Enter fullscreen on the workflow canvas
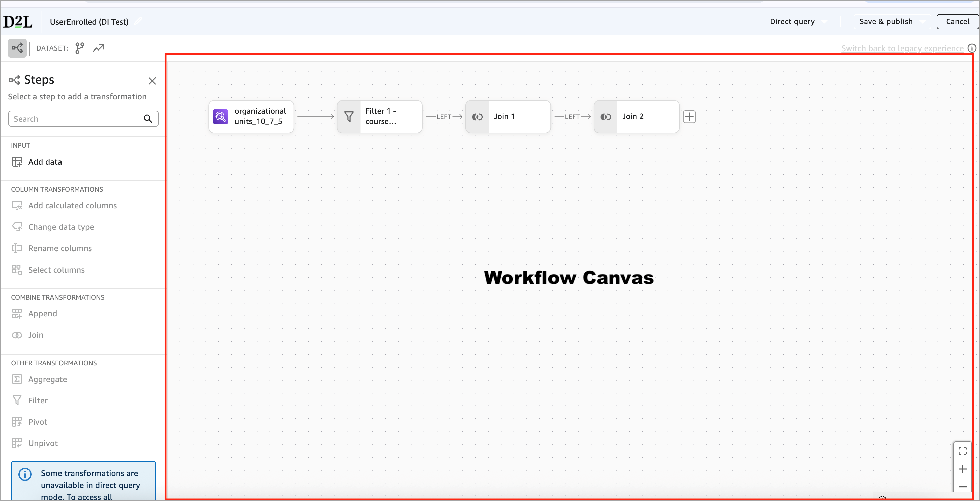This screenshot has width=980, height=501. 963,450
